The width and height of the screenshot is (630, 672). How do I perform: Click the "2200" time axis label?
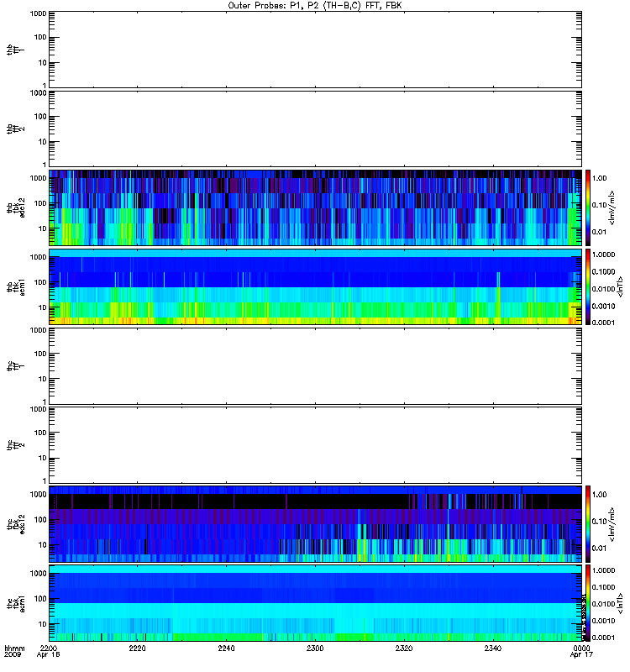48,648
